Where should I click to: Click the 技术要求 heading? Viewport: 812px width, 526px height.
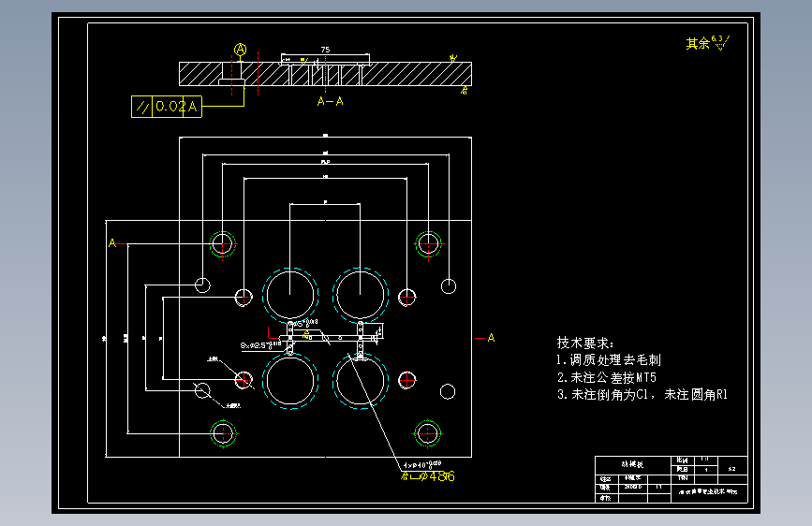585,343
